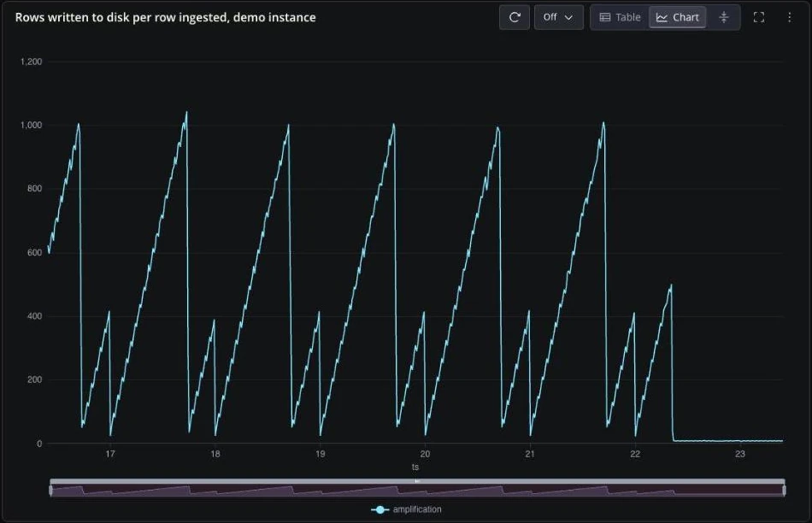This screenshot has height=523, width=812.
Task: Click the x-axis label 18
Action: tap(215, 454)
